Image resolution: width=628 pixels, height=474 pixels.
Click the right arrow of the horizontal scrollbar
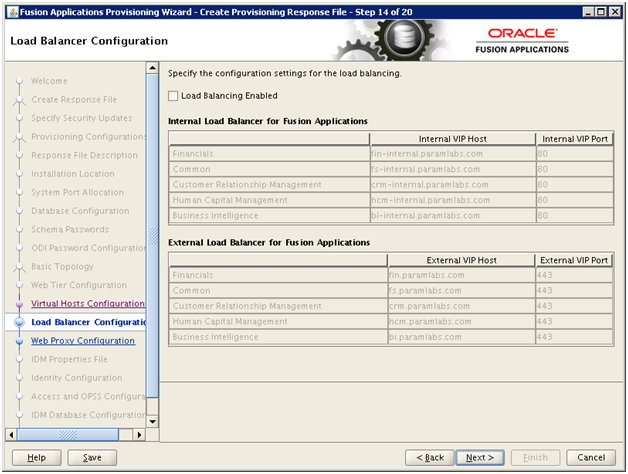139,435
